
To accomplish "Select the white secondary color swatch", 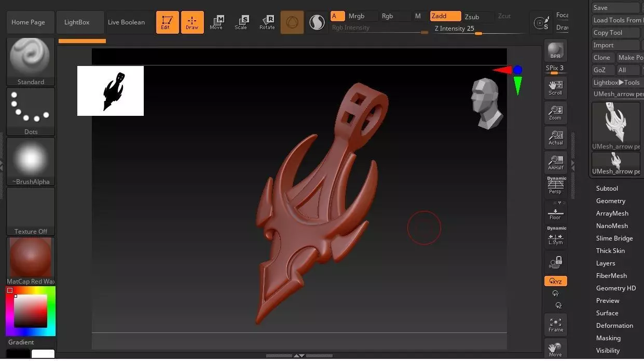I will coord(43,354).
